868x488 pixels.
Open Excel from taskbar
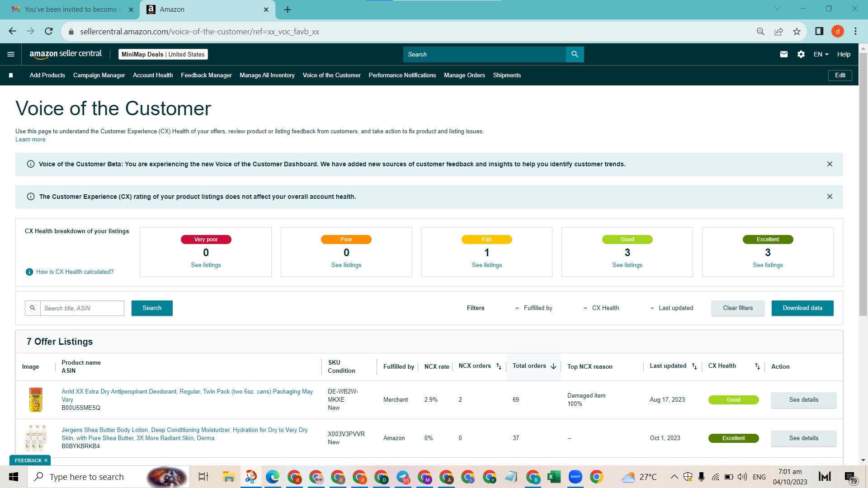pos(554,477)
